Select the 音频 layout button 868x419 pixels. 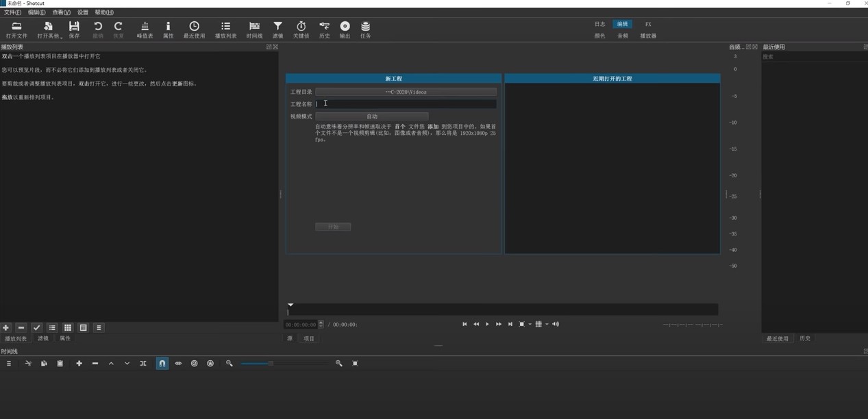pyautogui.click(x=623, y=36)
